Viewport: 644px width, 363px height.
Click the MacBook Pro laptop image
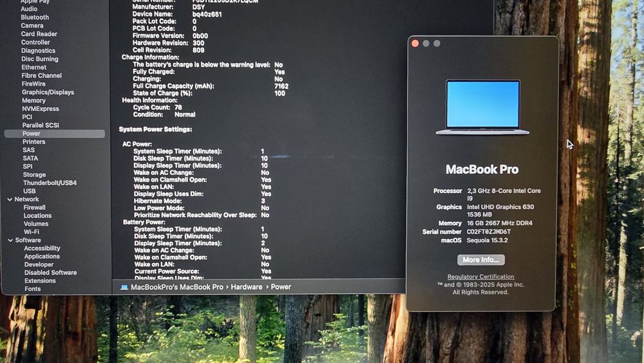tap(482, 107)
